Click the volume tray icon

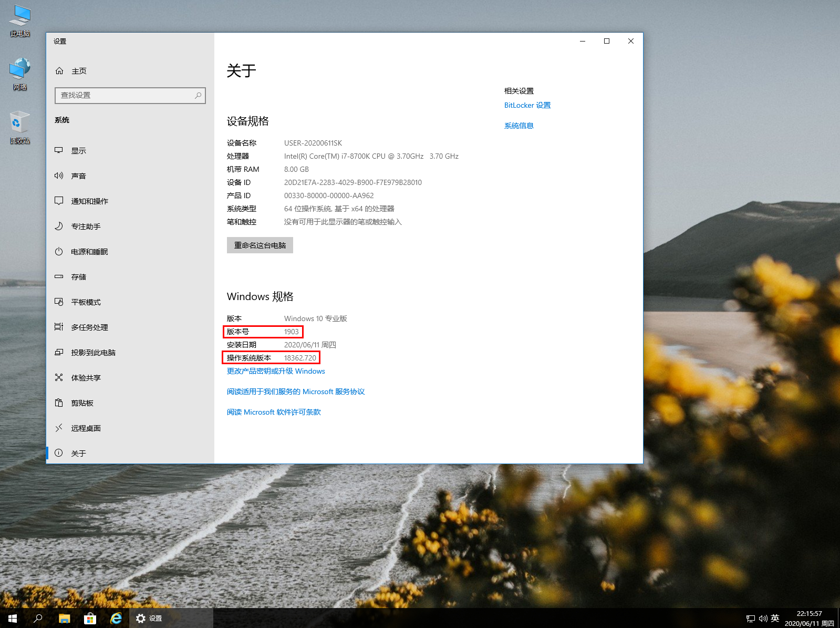coord(763,619)
